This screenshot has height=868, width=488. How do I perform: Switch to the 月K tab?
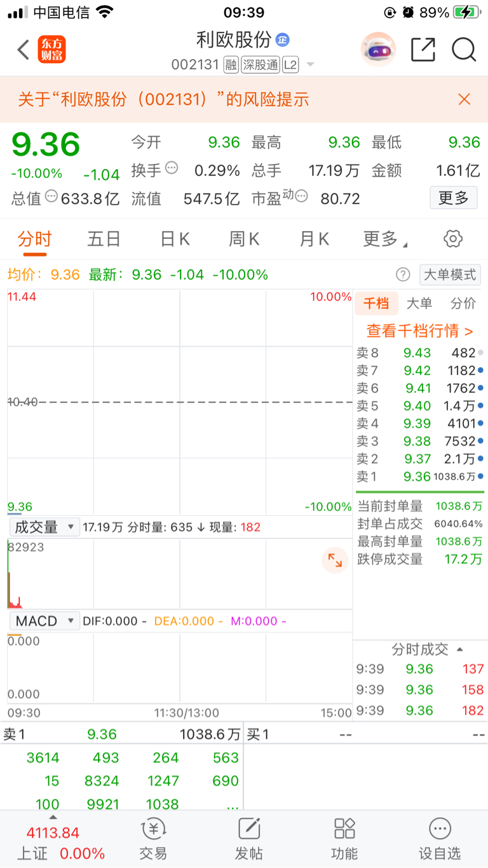coord(315,239)
